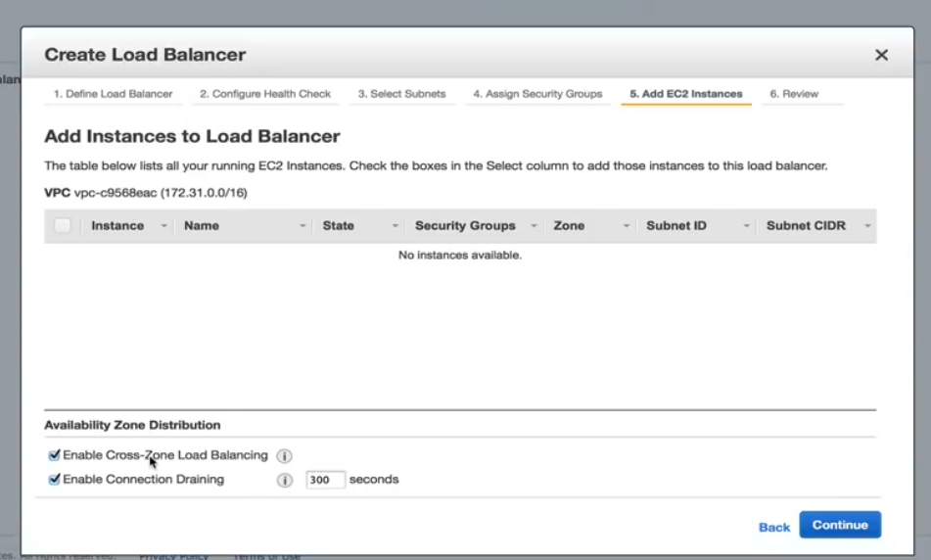931x560 pixels.
Task: Uncheck Enable Connection Draining checkbox
Action: click(55, 480)
